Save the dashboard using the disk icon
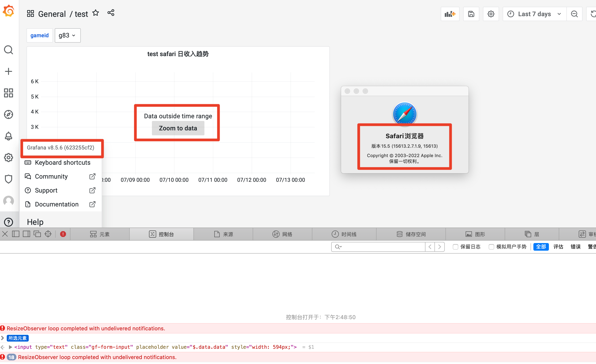The image size is (596, 364). (x=471, y=14)
